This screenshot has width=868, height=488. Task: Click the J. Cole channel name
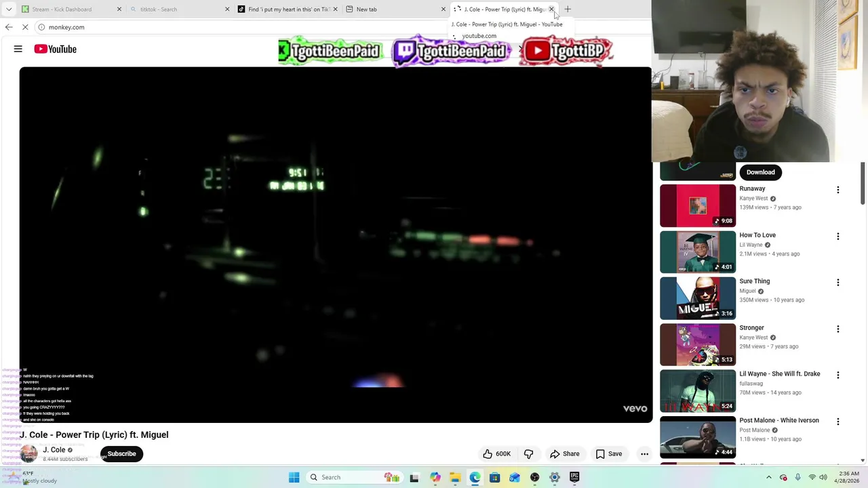coord(54,450)
